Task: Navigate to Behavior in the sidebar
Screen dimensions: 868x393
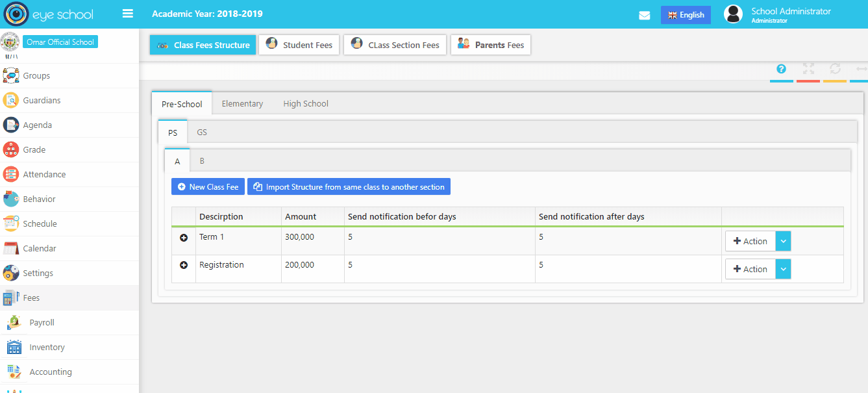Action: [x=69, y=199]
